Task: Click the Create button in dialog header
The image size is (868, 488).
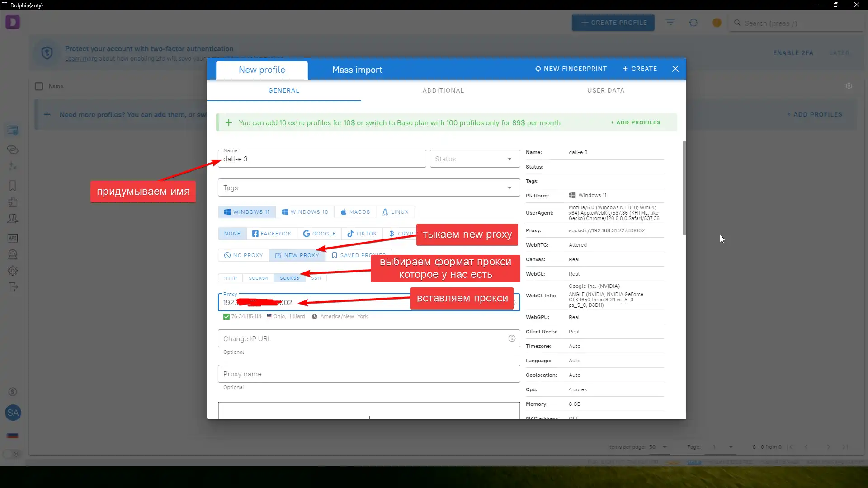Action: [640, 69]
